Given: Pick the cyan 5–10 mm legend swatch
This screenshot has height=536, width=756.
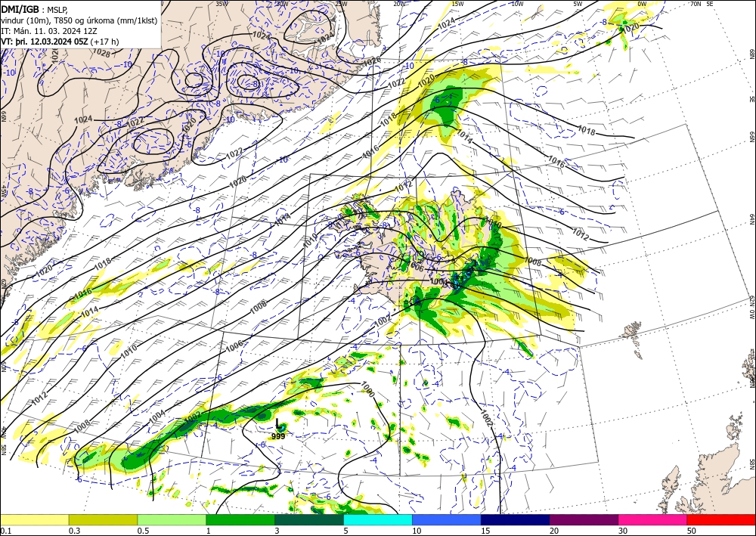Looking at the screenshot, I should point(378,519).
